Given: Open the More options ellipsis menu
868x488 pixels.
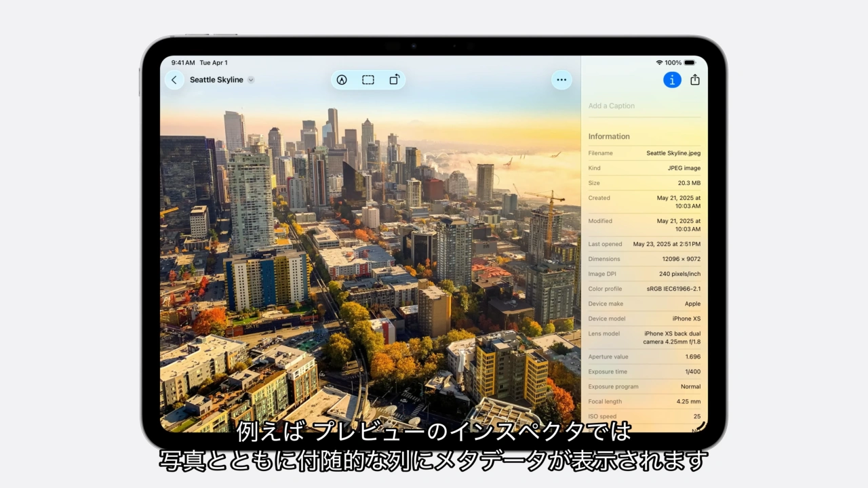Looking at the screenshot, I should (561, 80).
